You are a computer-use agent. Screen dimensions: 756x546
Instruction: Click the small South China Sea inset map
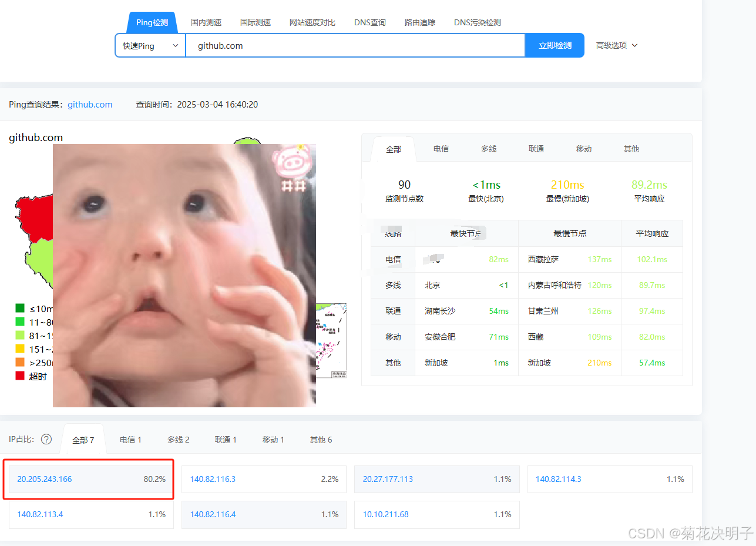331,340
